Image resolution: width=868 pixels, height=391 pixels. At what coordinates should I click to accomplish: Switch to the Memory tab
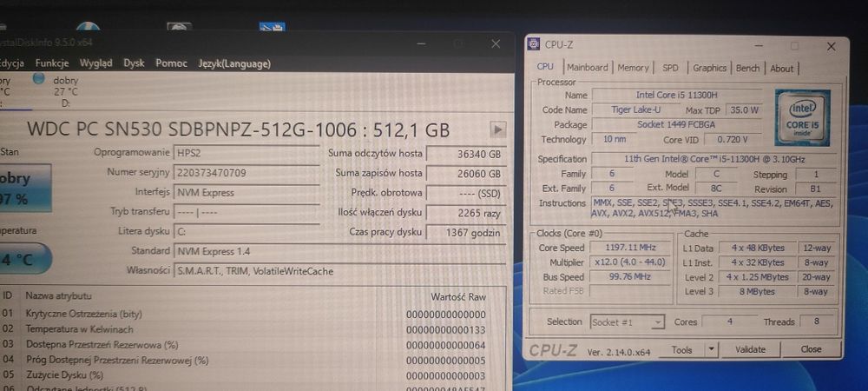(x=633, y=68)
